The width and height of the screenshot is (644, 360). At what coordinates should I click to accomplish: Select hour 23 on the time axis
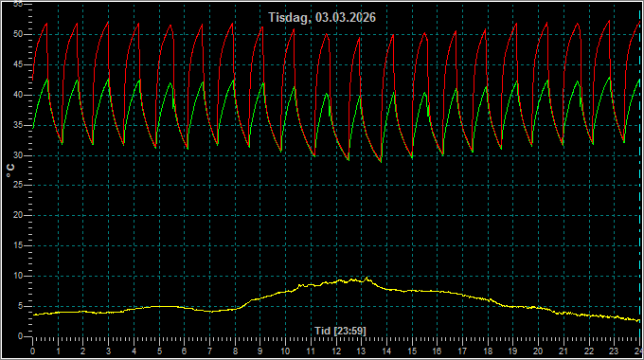(614, 351)
